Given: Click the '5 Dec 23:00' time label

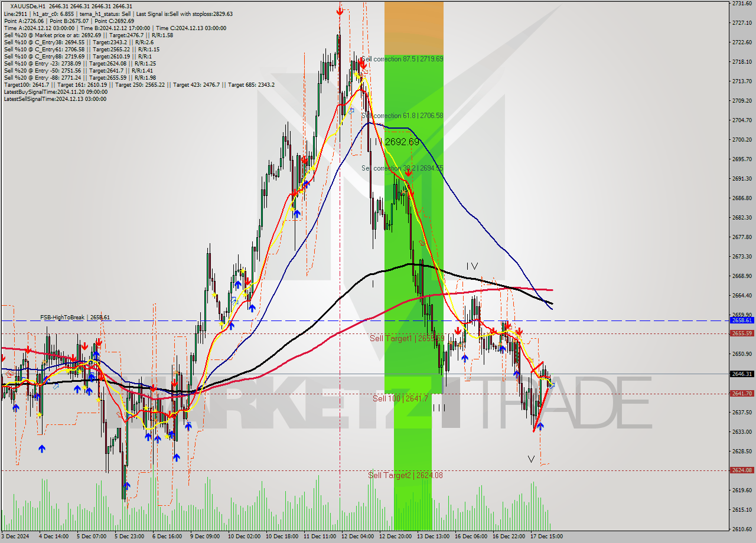Looking at the screenshot, I should (x=129, y=537).
